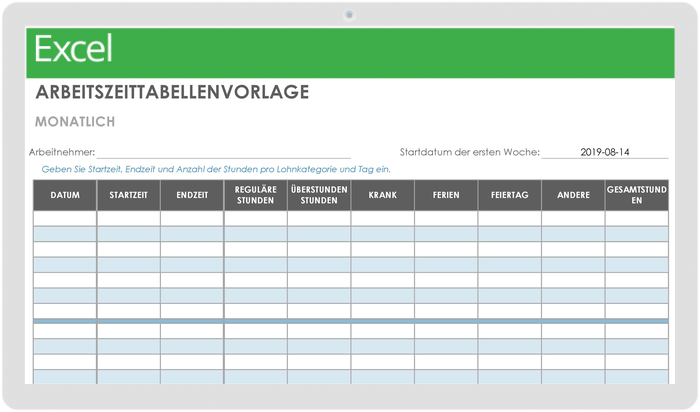
Task: Click the 'Arbeitnehmer:' label
Action: click(x=62, y=152)
